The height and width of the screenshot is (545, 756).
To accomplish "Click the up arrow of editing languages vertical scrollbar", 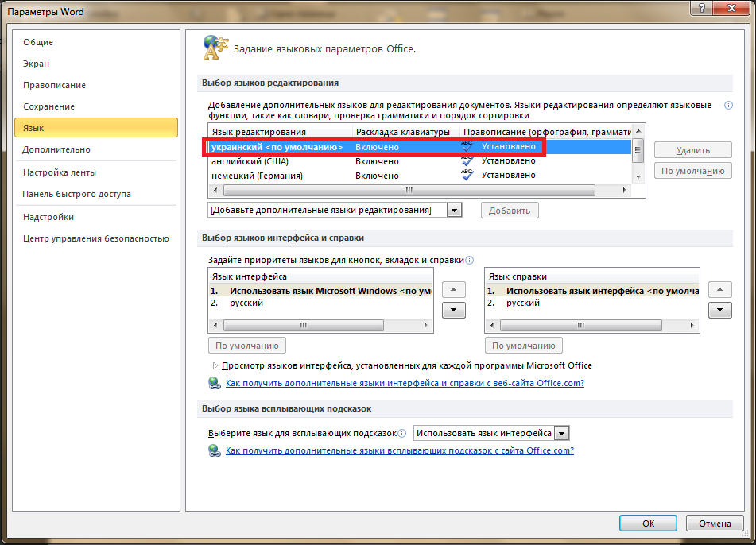I will click(638, 131).
